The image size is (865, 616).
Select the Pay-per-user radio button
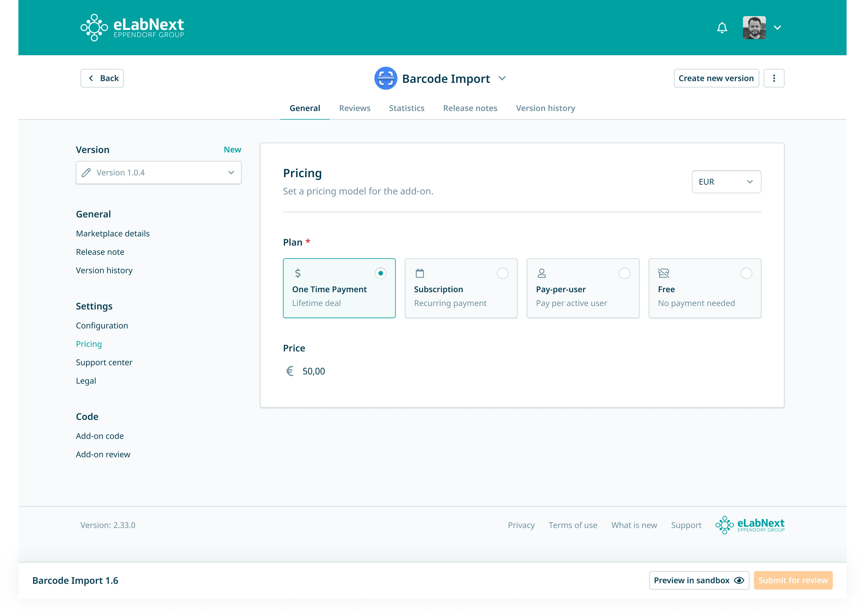[x=624, y=273]
